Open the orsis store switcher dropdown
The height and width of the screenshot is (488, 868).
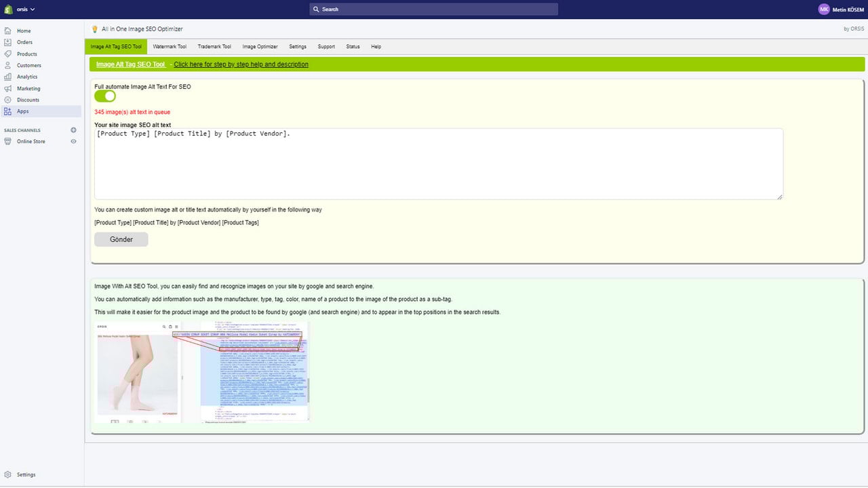pos(25,9)
